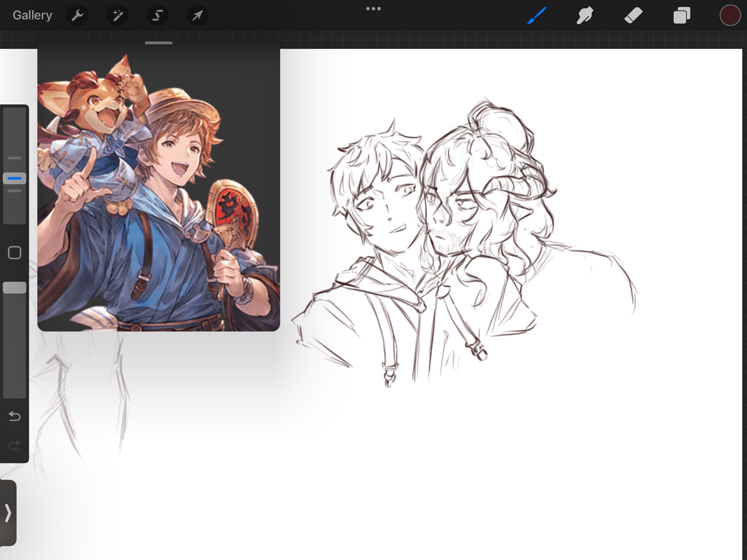Open the Actions wrench menu
This screenshot has width=747, height=560.
(x=77, y=15)
